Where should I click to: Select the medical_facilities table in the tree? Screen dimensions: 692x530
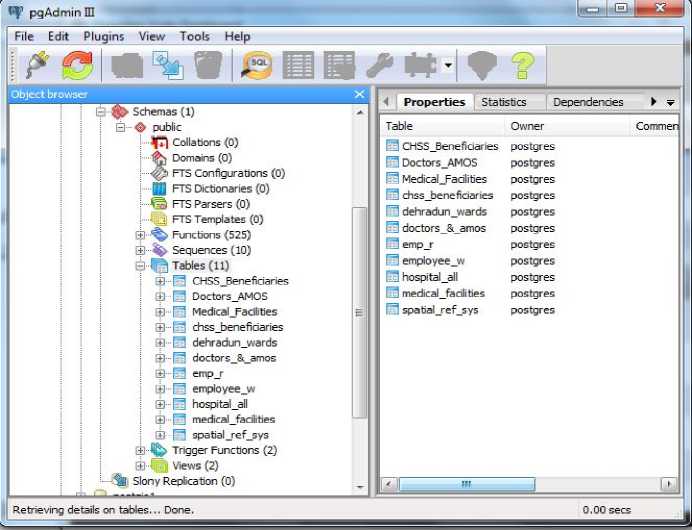pyautogui.click(x=233, y=420)
